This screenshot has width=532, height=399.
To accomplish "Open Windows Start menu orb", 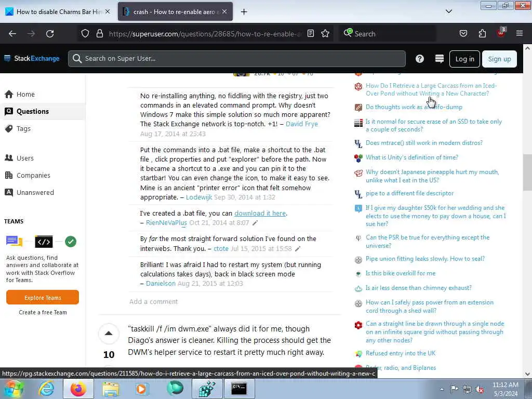I will point(14,389).
